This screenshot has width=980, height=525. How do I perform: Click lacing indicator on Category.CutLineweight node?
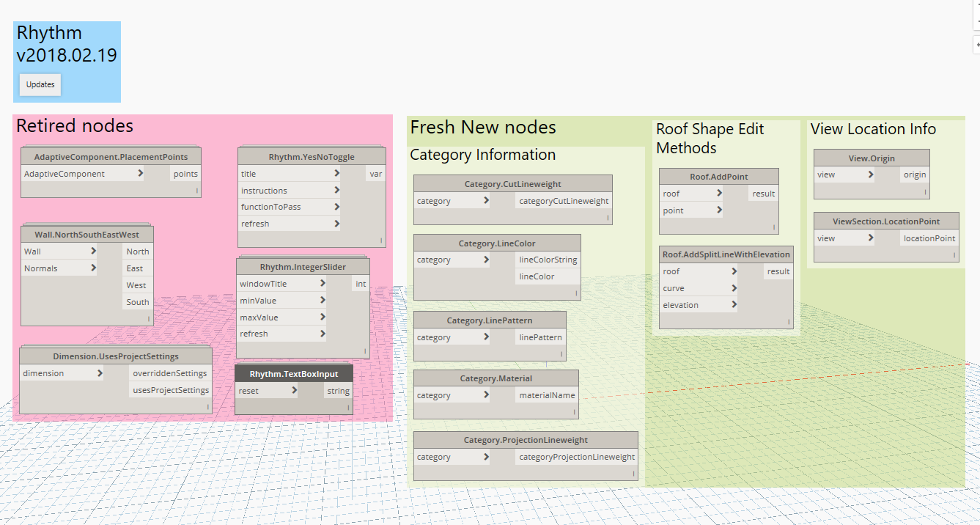(x=608, y=217)
